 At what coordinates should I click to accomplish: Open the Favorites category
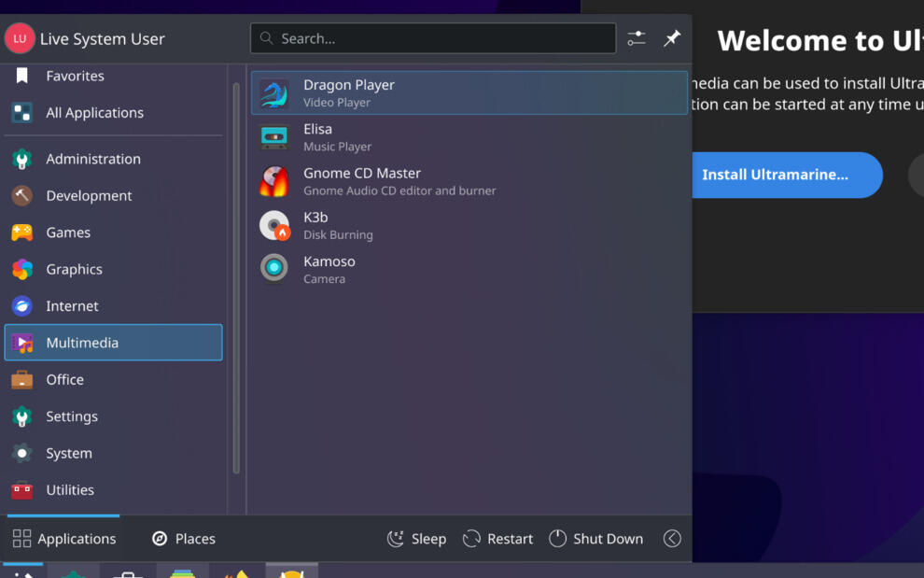tap(113, 76)
